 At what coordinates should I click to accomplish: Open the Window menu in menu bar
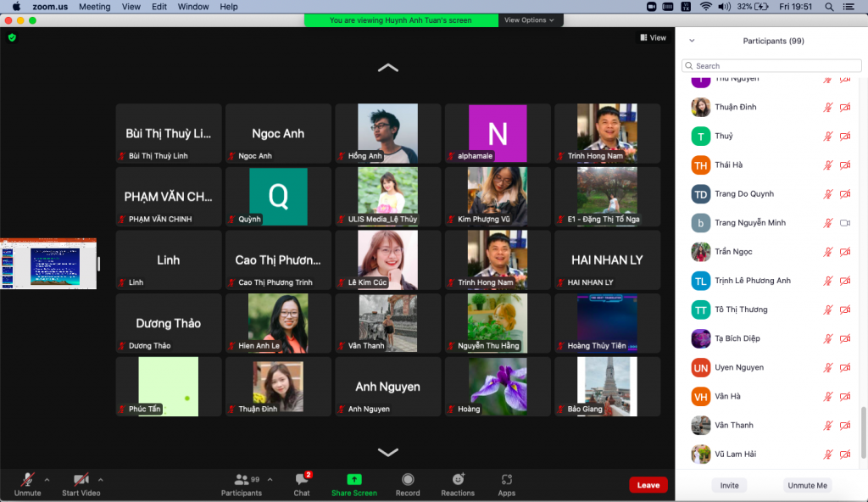pos(193,7)
